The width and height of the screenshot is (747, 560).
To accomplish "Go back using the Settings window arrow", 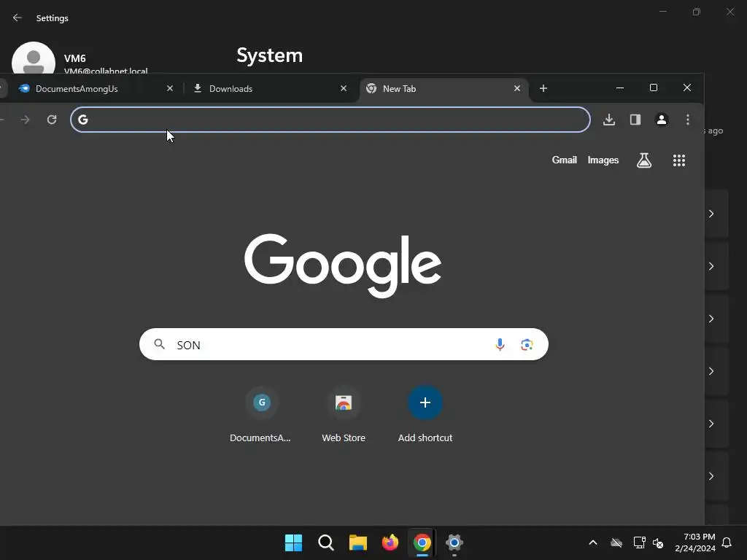I will tap(18, 17).
